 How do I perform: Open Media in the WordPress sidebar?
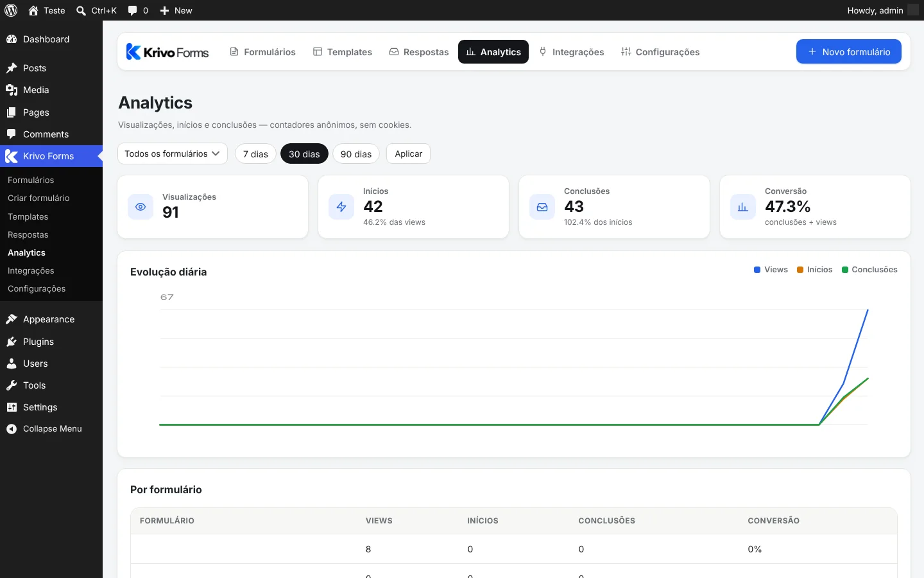click(51, 90)
